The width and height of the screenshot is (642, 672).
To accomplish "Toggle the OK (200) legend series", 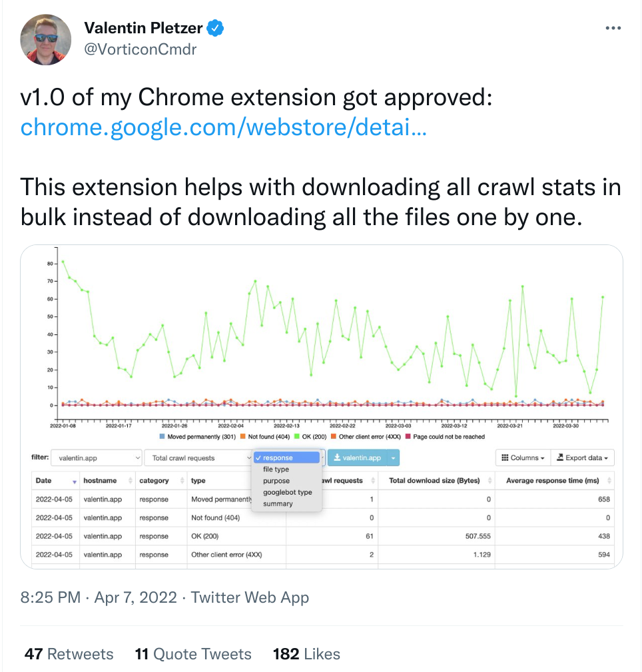I will (x=310, y=437).
